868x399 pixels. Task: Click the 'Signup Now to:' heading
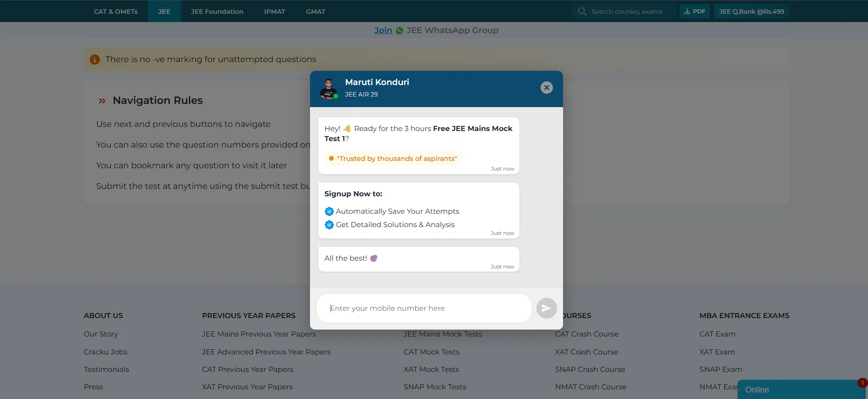(x=353, y=194)
